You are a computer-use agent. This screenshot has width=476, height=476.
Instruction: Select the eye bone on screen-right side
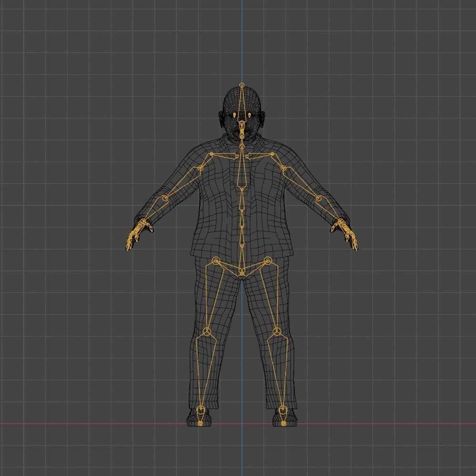249,115
